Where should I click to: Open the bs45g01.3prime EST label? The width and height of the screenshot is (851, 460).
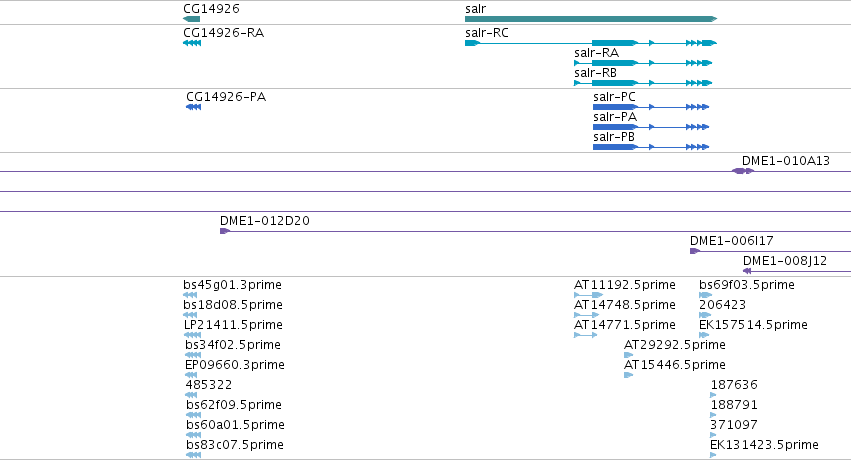(x=232, y=285)
